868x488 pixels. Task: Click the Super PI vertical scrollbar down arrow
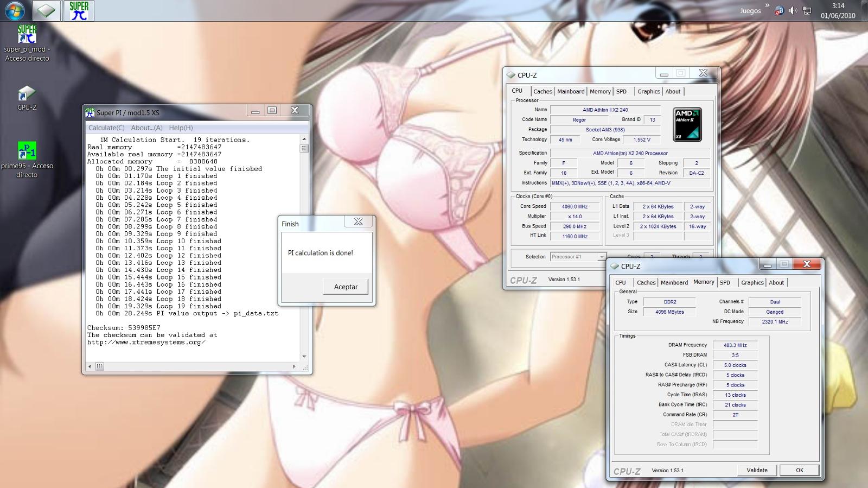(304, 357)
